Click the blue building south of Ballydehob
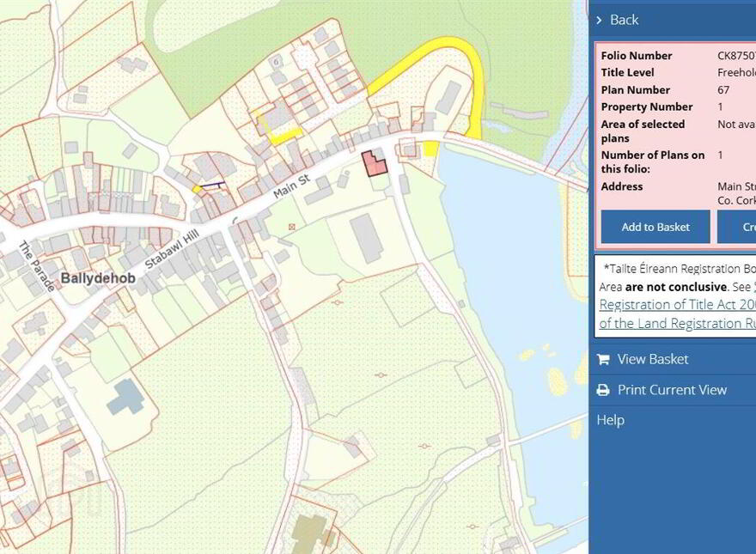 point(126,397)
